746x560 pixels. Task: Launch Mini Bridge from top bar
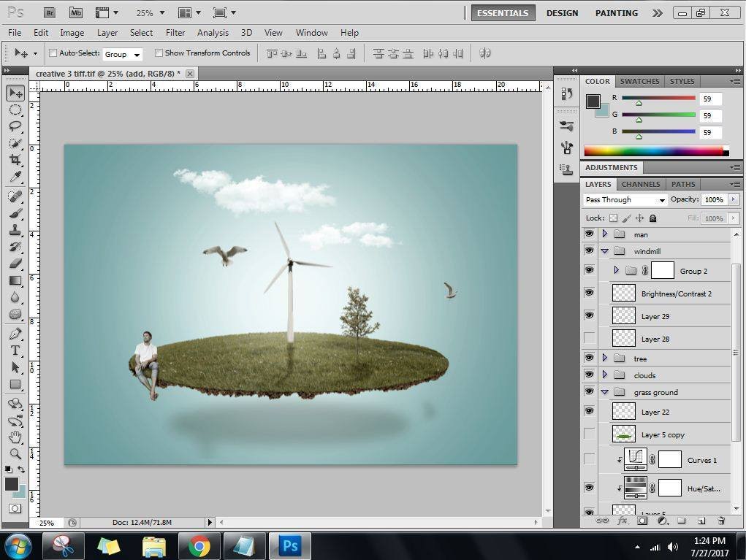coord(76,13)
